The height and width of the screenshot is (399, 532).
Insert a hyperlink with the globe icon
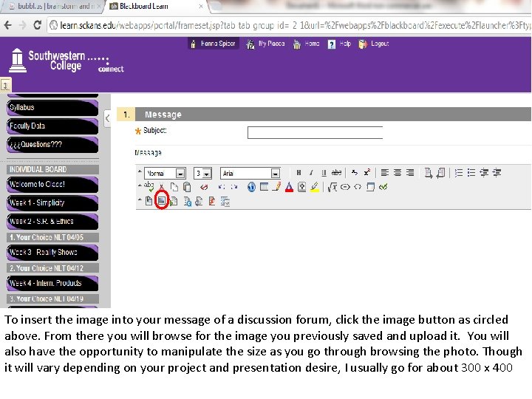[x=251, y=187]
